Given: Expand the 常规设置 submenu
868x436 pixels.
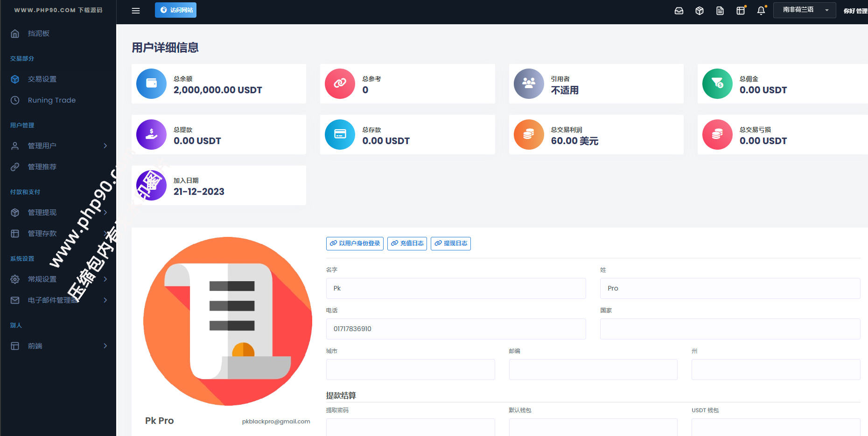Looking at the screenshot, I should [x=58, y=279].
